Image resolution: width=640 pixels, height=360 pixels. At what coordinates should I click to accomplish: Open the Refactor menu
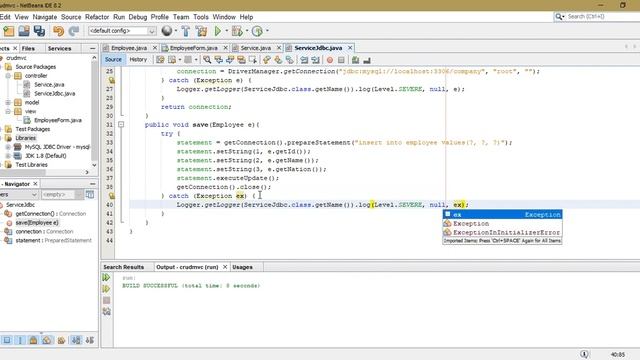click(97, 17)
